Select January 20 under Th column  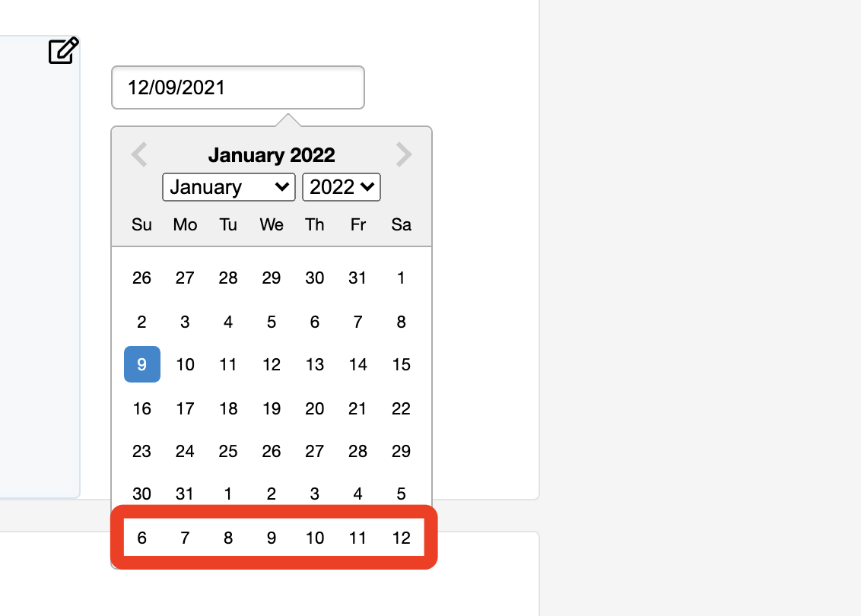(314, 408)
